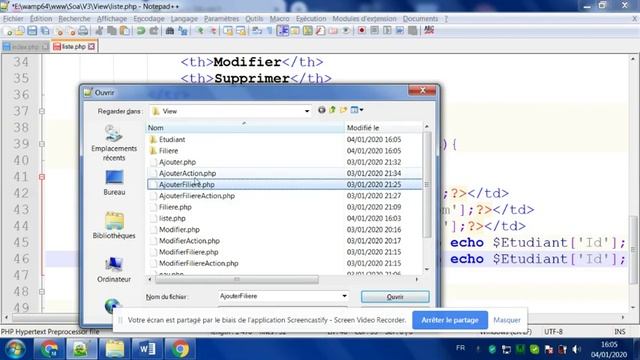Open the Fichier menu
The height and width of the screenshot is (360, 640).
pos(13,19)
